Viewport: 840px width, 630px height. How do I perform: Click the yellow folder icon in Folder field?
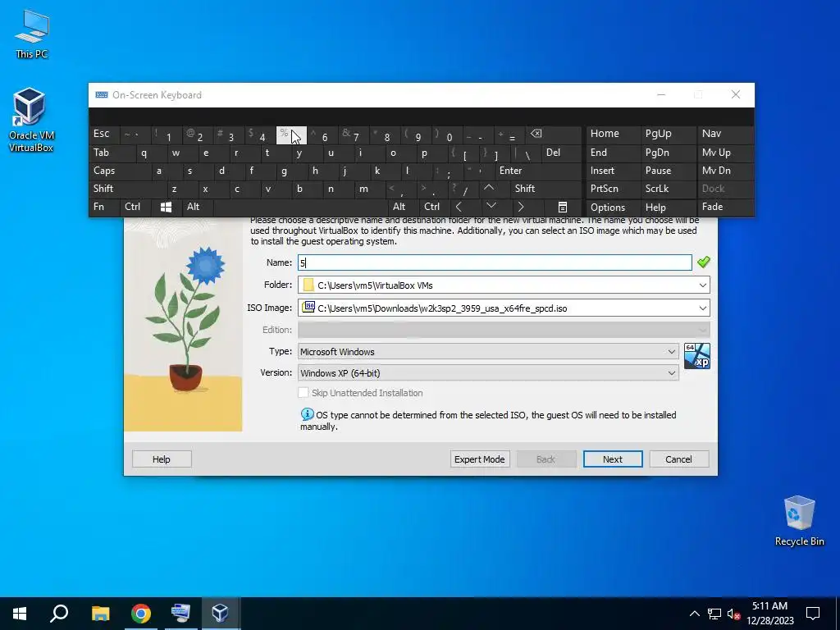click(x=308, y=285)
